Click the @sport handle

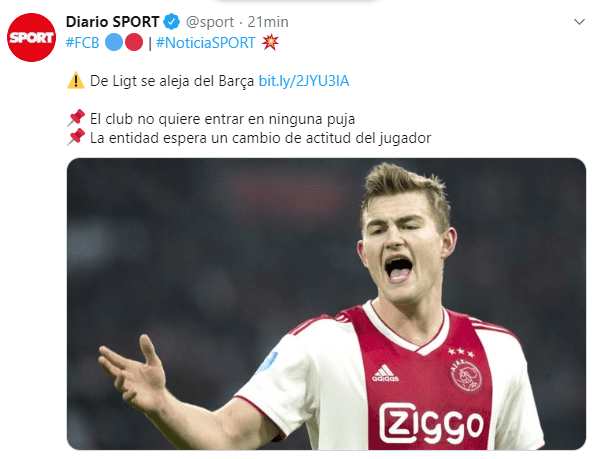point(209,22)
